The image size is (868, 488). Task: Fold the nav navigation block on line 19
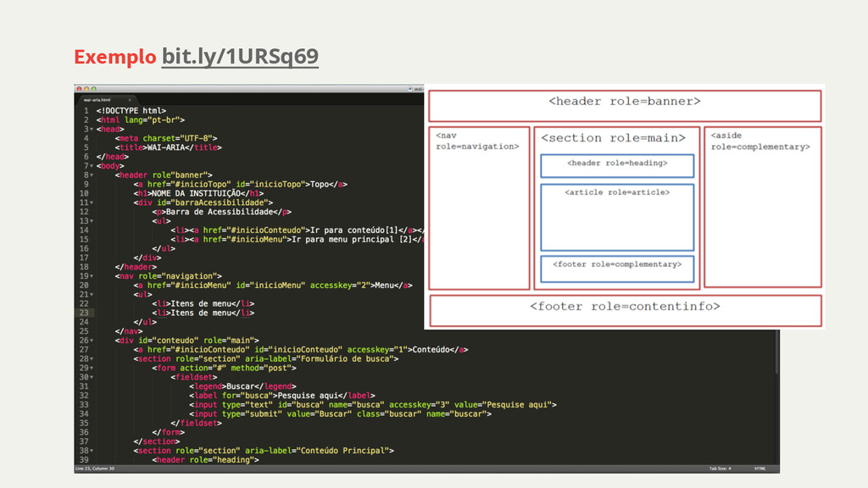click(x=92, y=276)
